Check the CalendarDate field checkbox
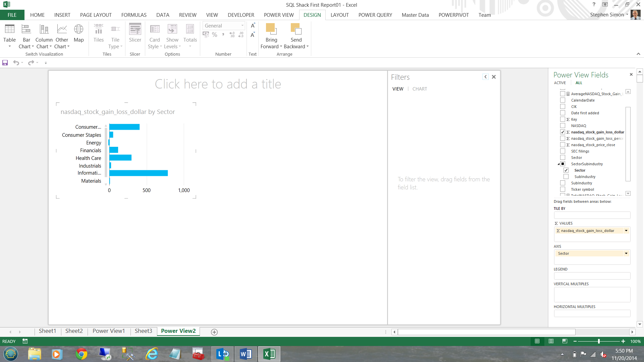 coord(562,100)
